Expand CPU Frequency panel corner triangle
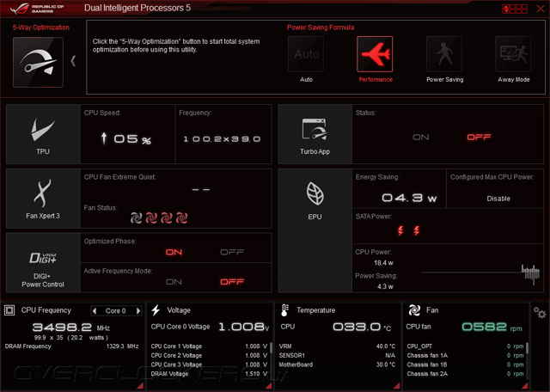Image resolution: width=550 pixels, height=392 pixels. click(x=140, y=386)
